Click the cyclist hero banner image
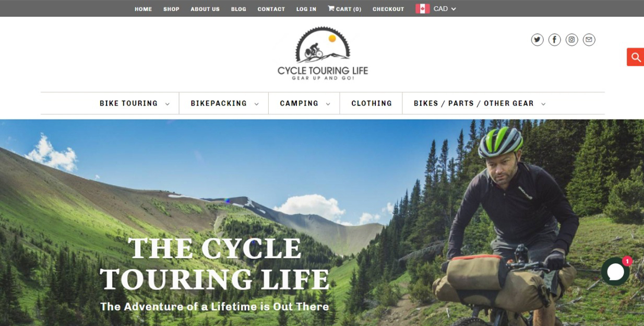The width and height of the screenshot is (644, 326). pos(322,223)
